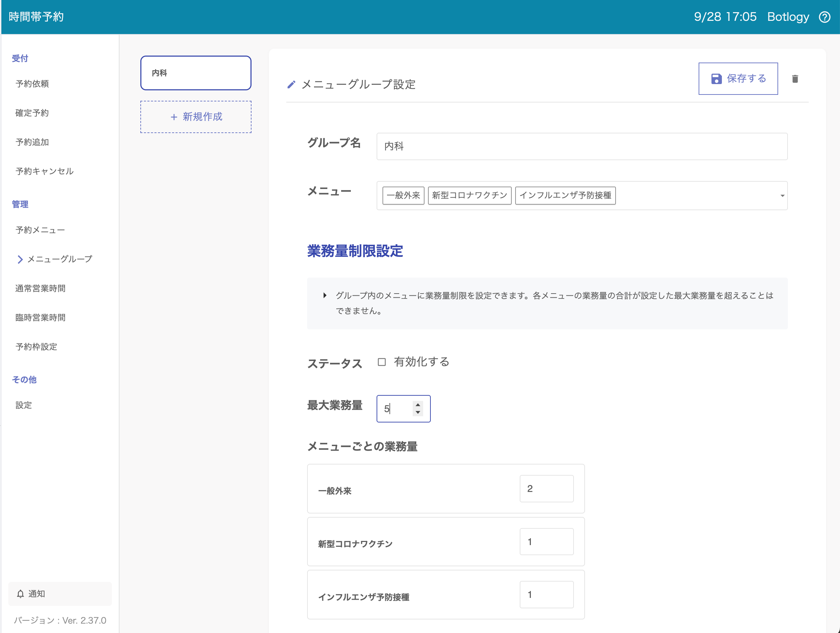Open 予約枠設定 sidebar item
840x633 pixels.
tap(36, 347)
